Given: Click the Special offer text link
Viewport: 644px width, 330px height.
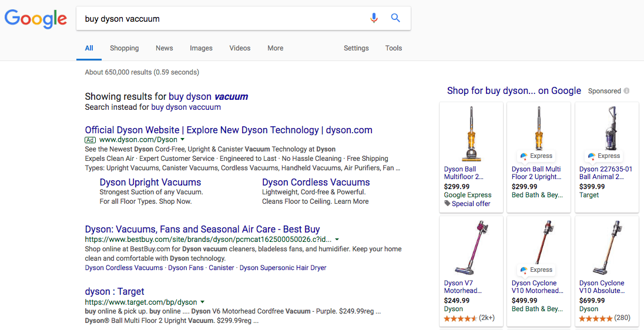Looking at the screenshot, I should [471, 204].
